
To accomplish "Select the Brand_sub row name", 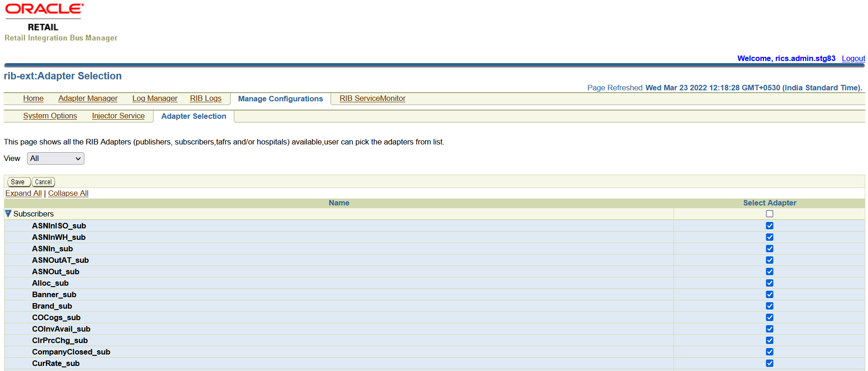I will [52, 306].
